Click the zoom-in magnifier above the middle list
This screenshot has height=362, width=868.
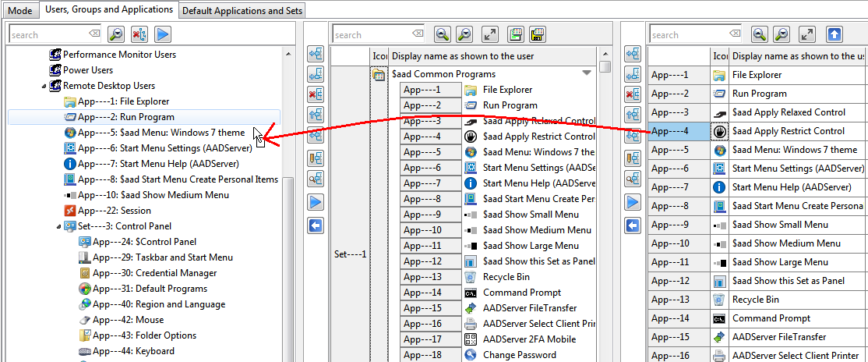click(443, 34)
